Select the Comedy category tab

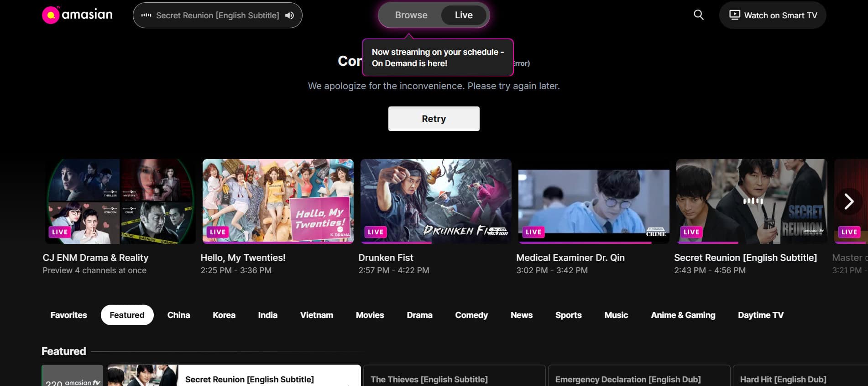click(x=471, y=315)
